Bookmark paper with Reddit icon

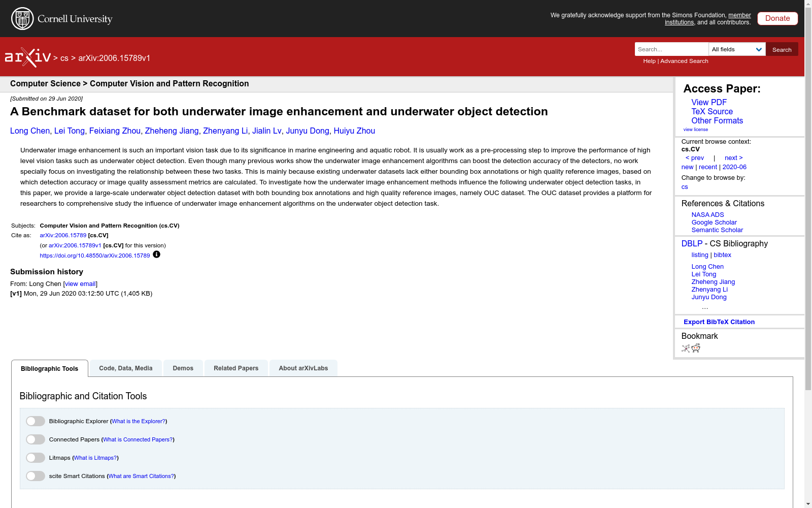696,348
